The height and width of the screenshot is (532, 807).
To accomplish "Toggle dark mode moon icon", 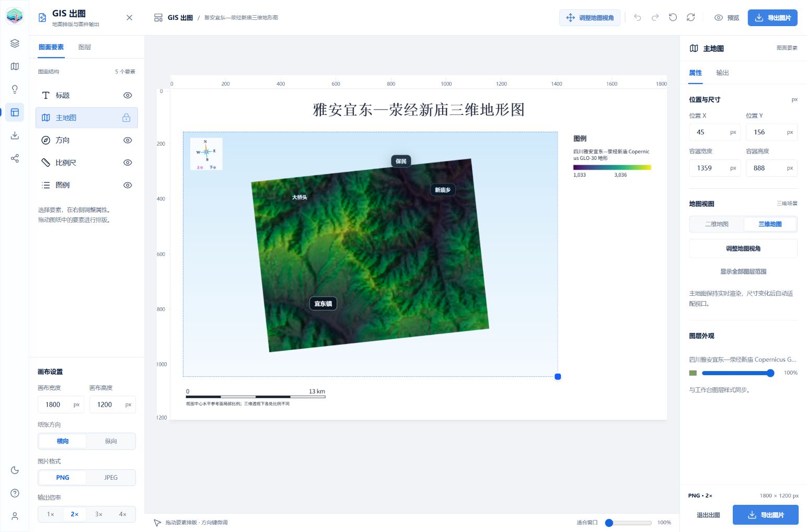I will 15,470.
